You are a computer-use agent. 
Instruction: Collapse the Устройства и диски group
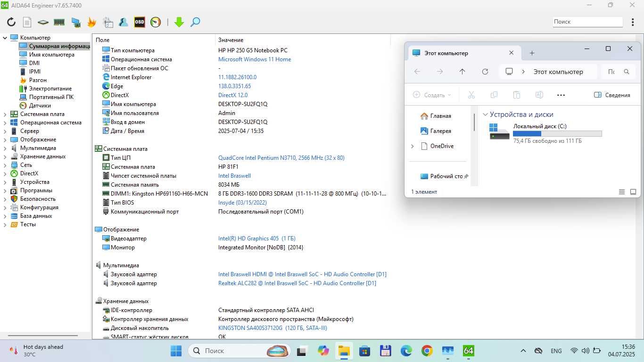point(485,115)
